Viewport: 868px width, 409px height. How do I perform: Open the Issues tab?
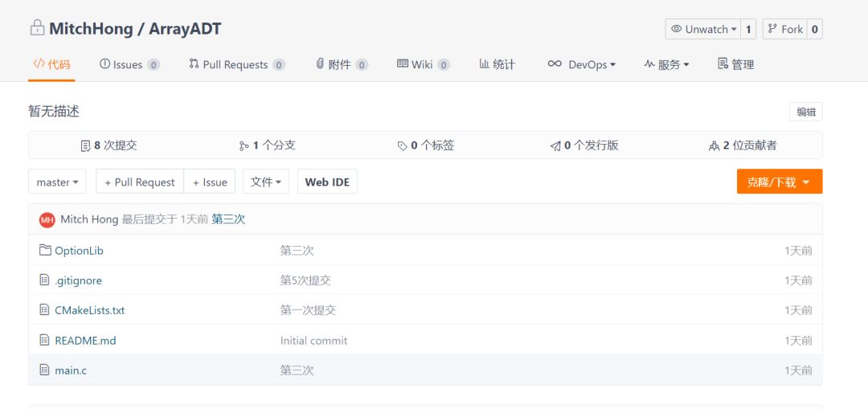(x=129, y=64)
